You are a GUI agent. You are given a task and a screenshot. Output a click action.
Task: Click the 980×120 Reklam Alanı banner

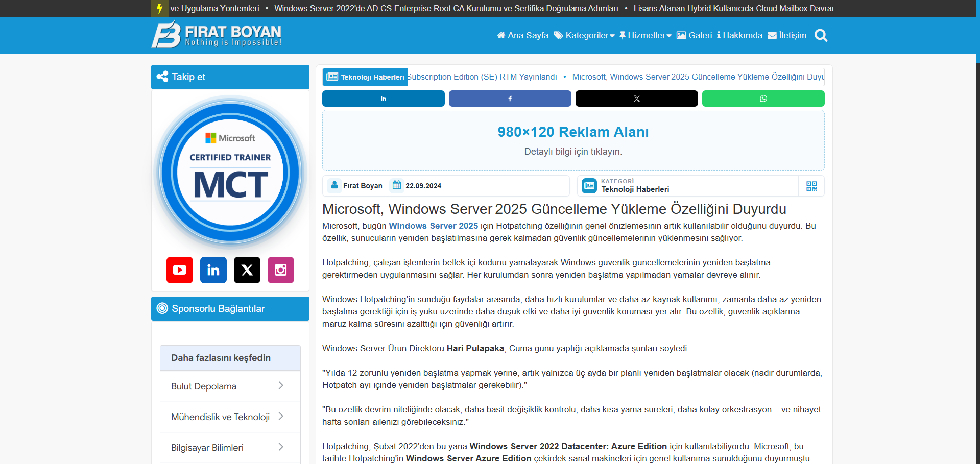click(x=573, y=140)
